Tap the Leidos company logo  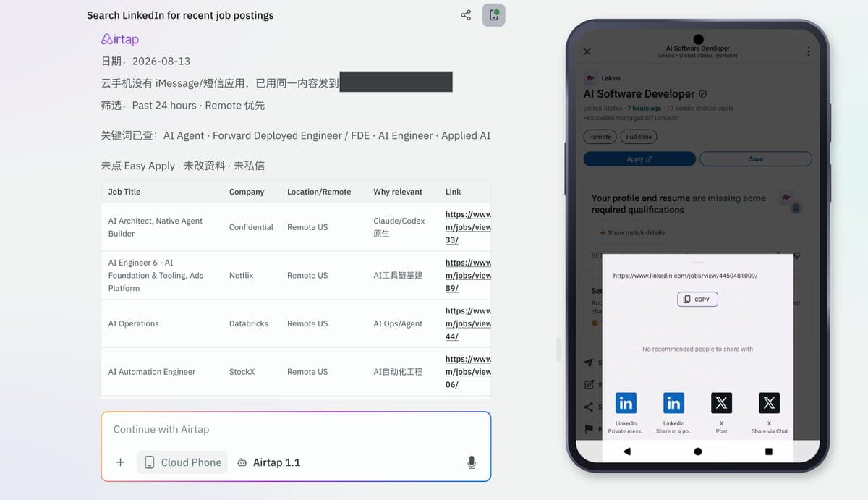pyautogui.click(x=590, y=78)
